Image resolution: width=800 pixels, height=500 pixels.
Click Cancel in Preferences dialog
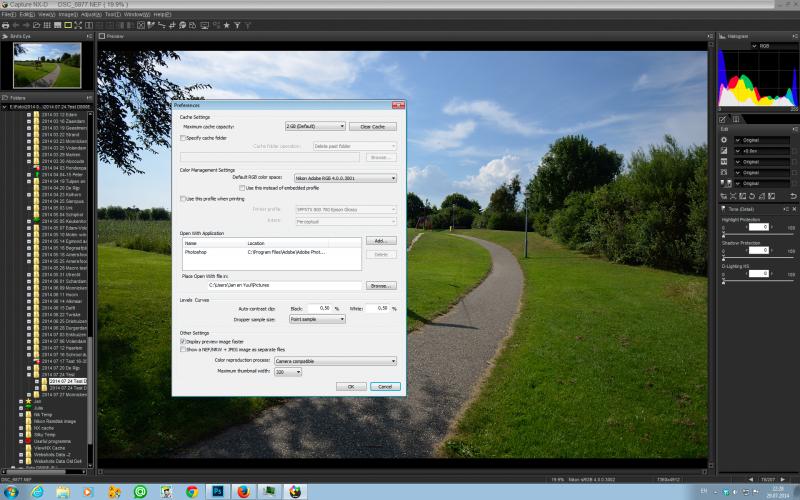(x=385, y=386)
